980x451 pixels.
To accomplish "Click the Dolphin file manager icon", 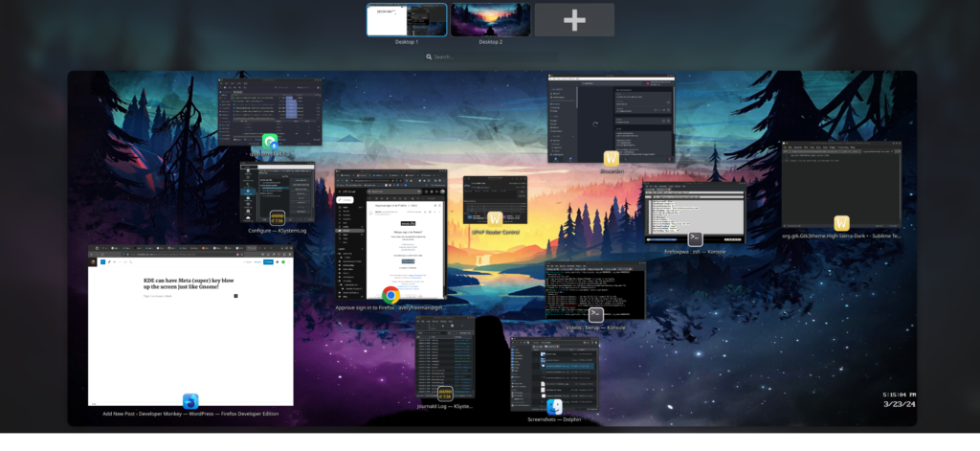I will (x=553, y=407).
